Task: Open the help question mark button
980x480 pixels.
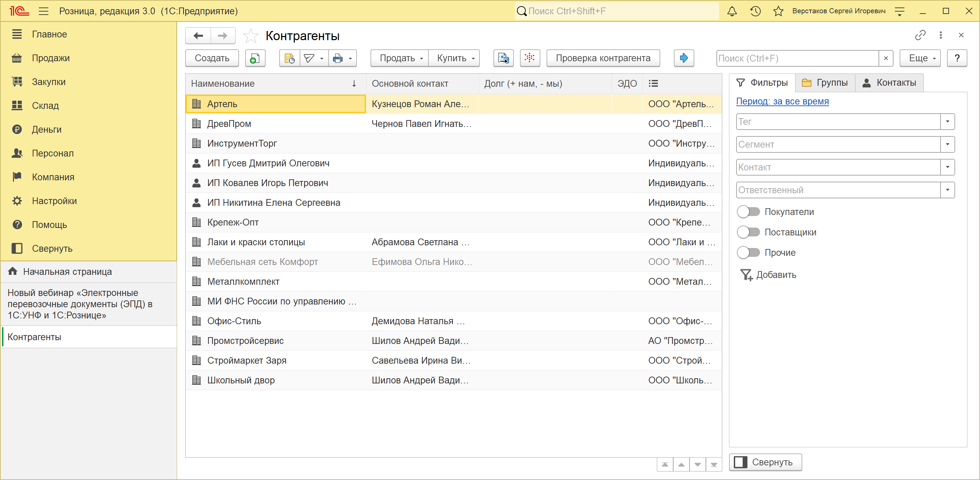Action: click(957, 58)
